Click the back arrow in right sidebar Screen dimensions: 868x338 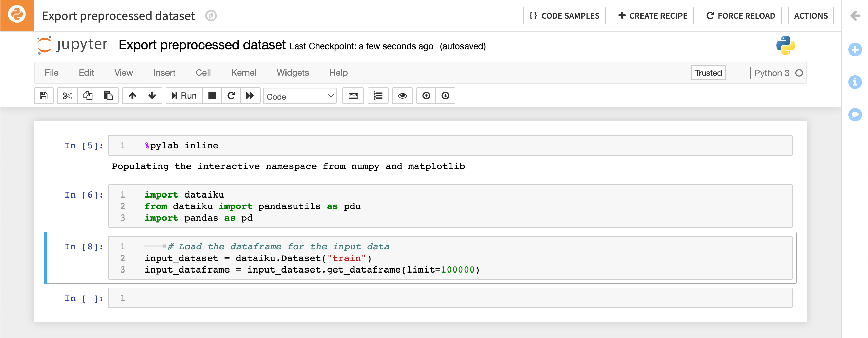(x=855, y=16)
